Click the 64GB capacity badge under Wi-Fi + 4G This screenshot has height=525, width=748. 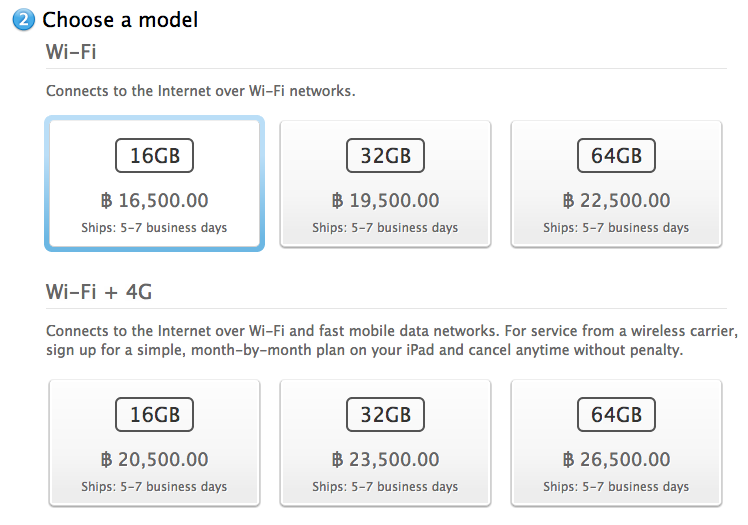pos(616,415)
